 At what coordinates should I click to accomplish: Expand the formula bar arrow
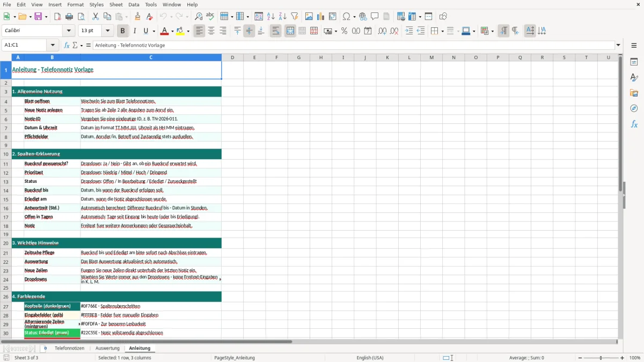click(618, 45)
